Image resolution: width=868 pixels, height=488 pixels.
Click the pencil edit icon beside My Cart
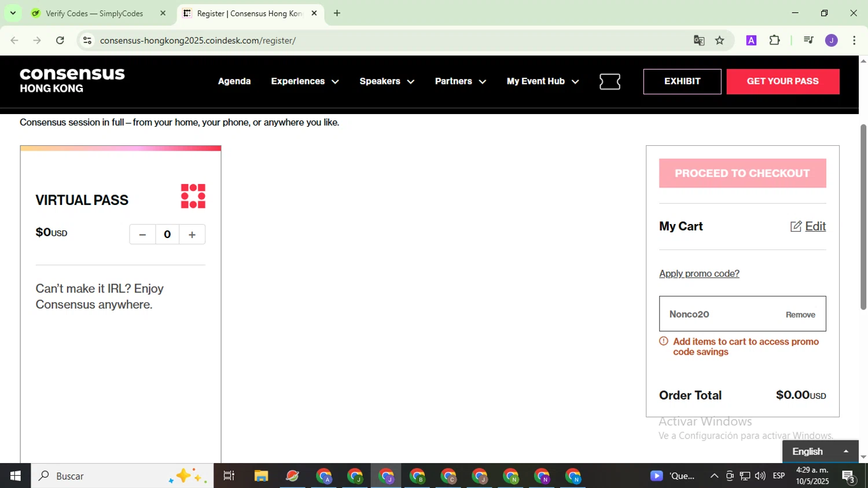796,226
